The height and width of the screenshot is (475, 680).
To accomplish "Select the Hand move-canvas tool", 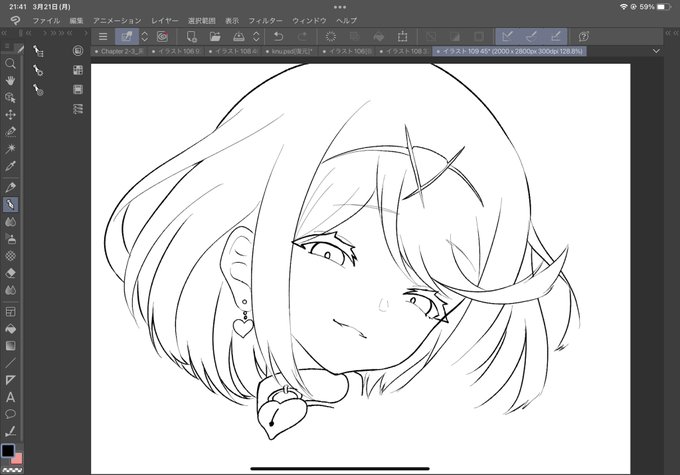I will [10, 81].
